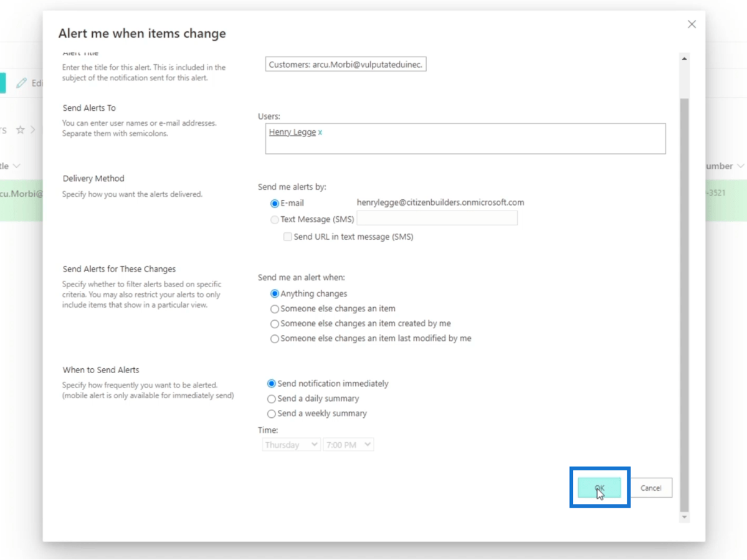The width and height of the screenshot is (747, 560).
Task: Click the scrollbar up arrow
Action: [684, 59]
